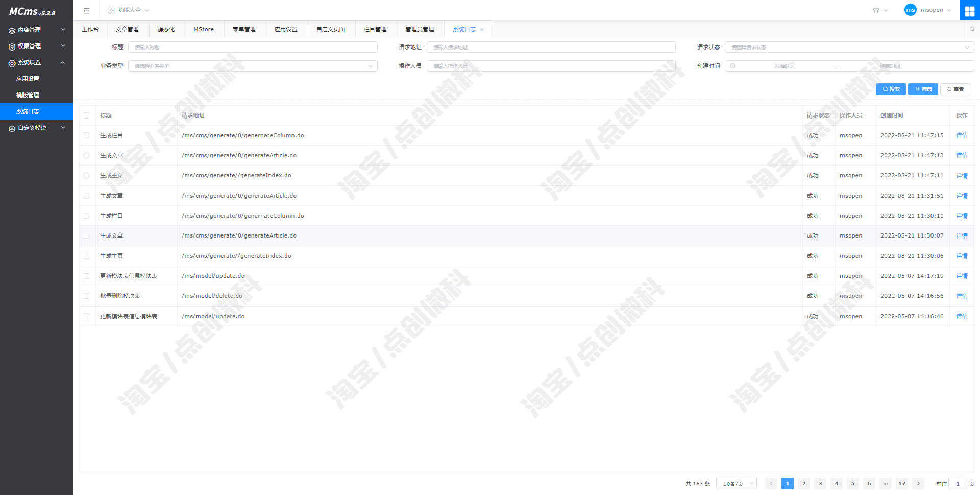Collapse the sidebar menu toggle icon
Image resolution: width=980 pixels, height=495 pixels.
click(86, 10)
